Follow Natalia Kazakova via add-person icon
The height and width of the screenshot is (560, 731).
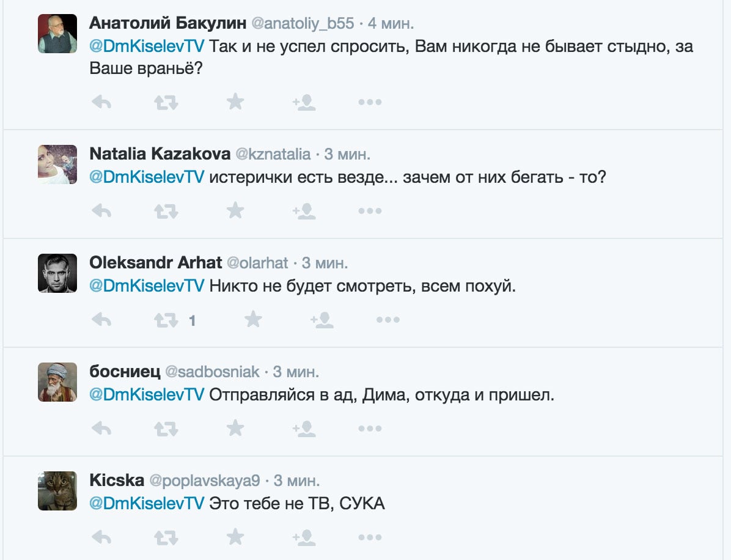coord(304,211)
